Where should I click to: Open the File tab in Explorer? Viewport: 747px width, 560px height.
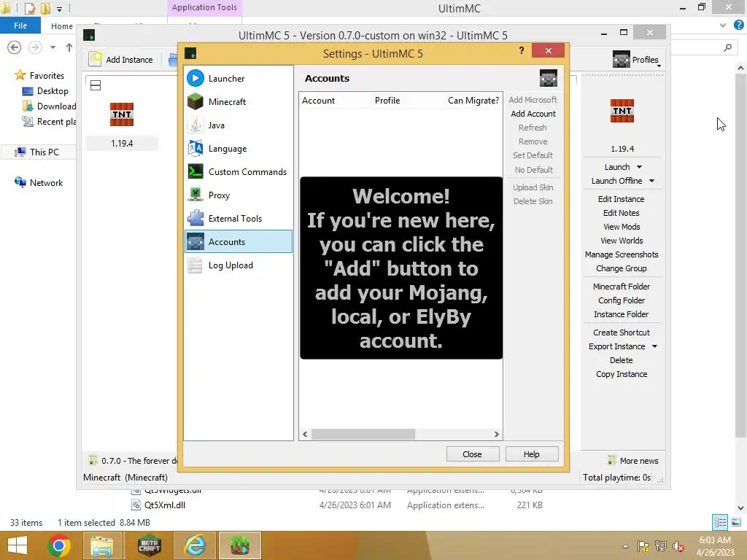tap(20, 26)
